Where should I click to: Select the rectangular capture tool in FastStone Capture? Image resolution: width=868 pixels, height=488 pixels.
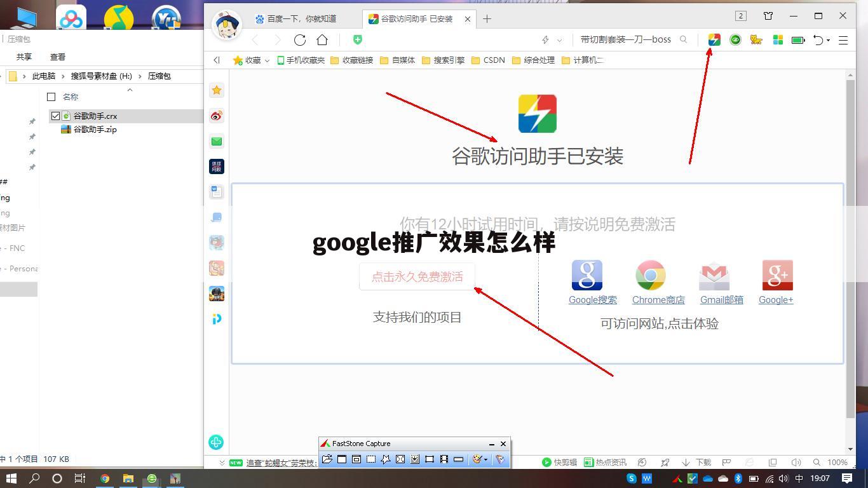pyautogui.click(x=370, y=459)
